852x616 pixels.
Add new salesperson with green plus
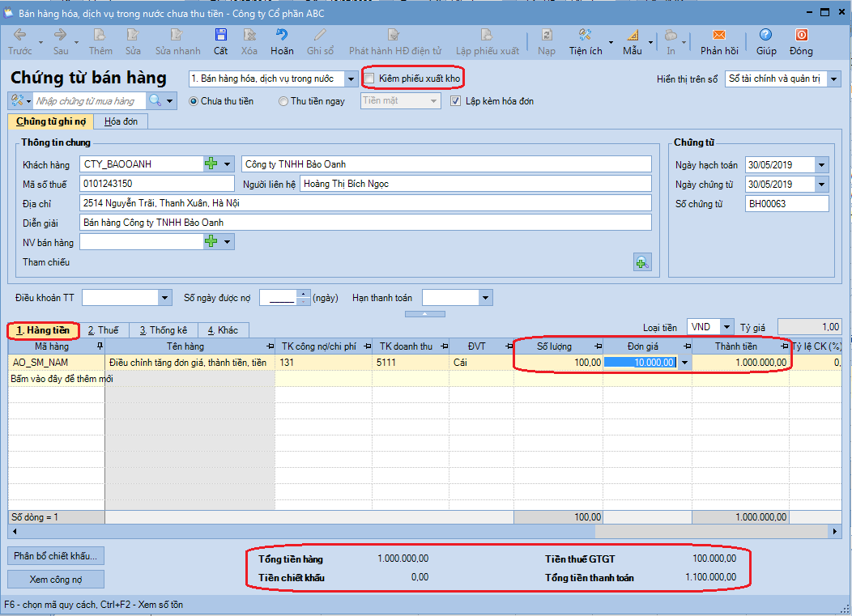point(211,241)
